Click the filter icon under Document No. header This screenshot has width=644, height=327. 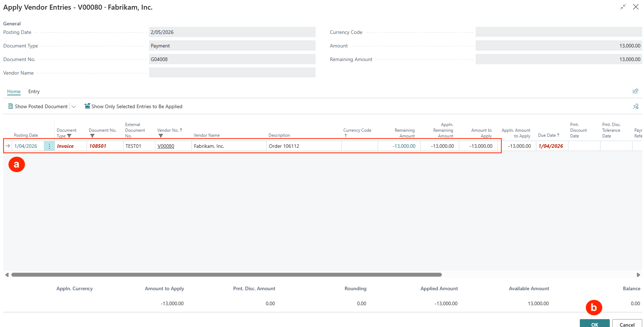(x=92, y=136)
